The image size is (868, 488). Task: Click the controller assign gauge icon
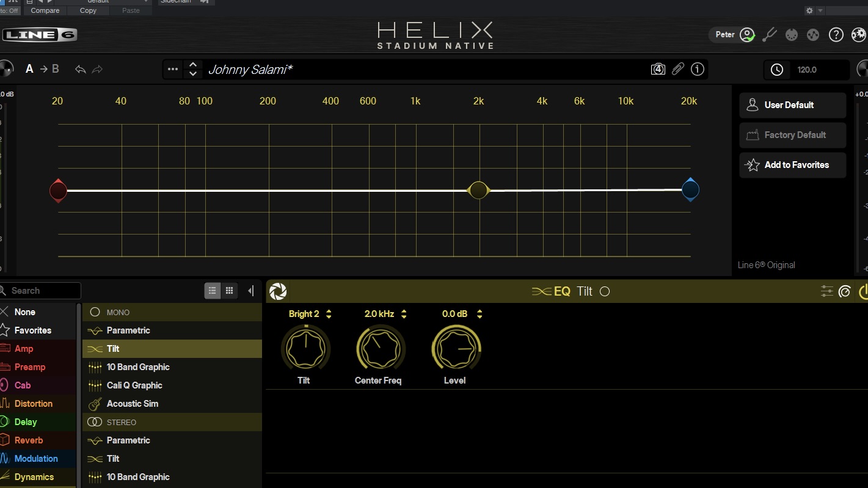(845, 291)
